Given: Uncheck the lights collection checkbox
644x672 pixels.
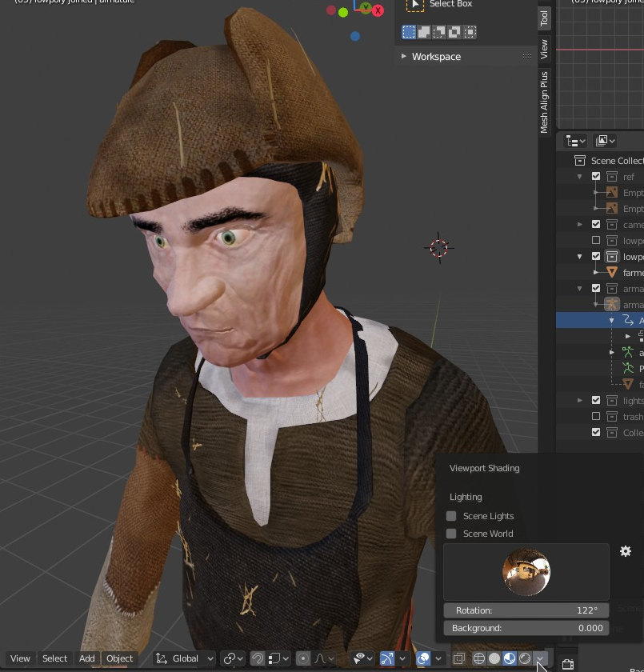Looking at the screenshot, I should 595,400.
